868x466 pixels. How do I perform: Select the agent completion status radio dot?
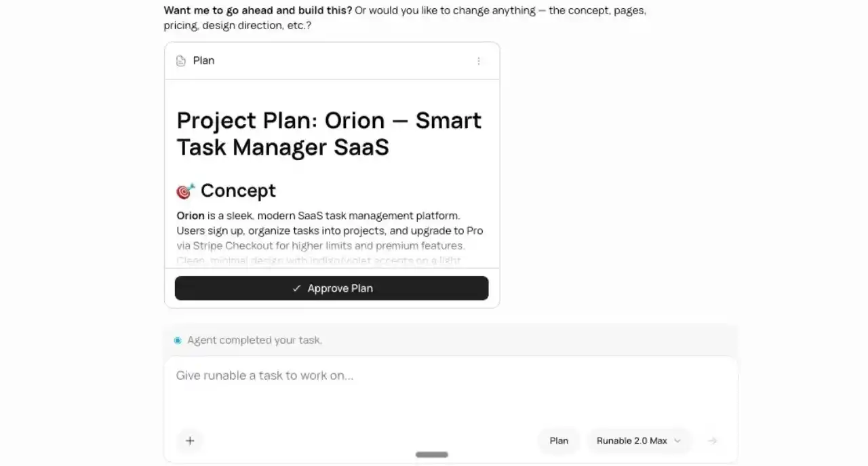point(177,340)
